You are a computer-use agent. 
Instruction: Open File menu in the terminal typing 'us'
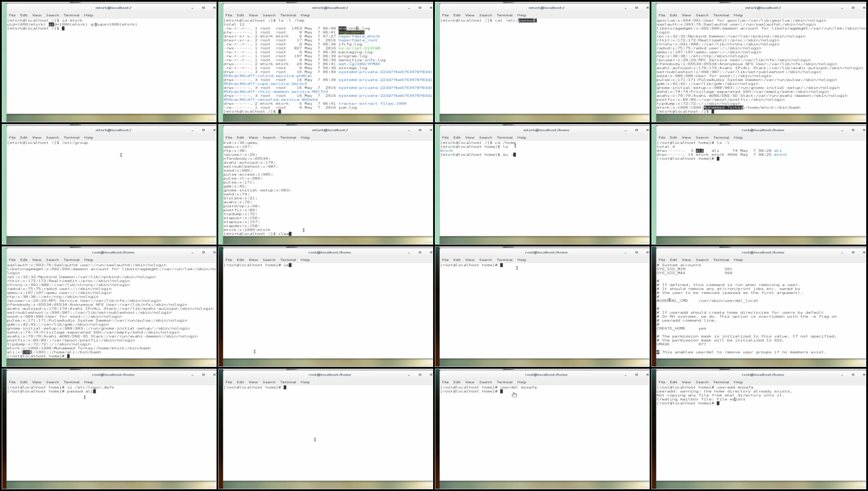coord(229,260)
